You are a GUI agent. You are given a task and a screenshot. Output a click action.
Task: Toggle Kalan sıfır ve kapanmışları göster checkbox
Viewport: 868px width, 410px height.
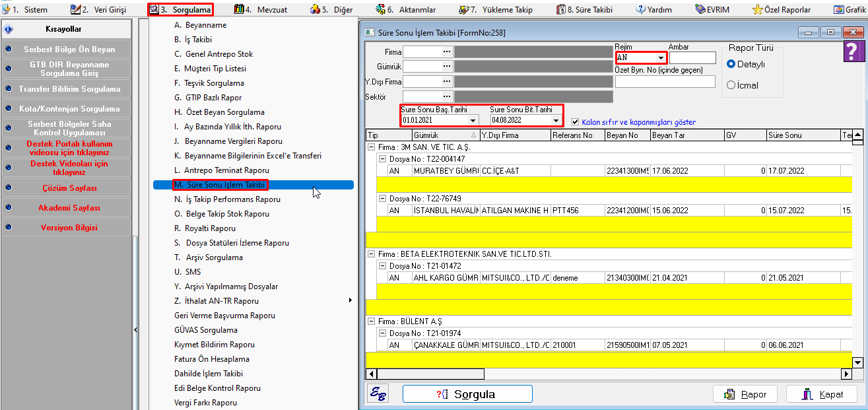[x=576, y=122]
